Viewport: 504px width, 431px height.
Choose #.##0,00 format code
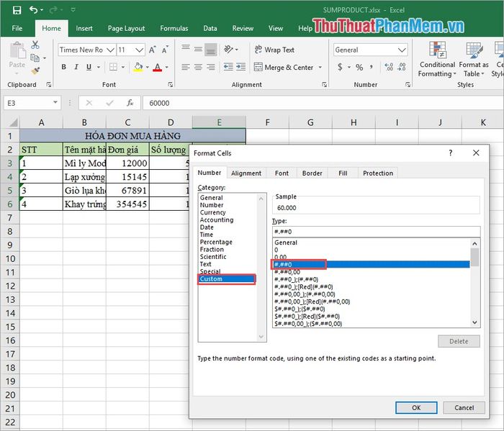tap(287, 272)
